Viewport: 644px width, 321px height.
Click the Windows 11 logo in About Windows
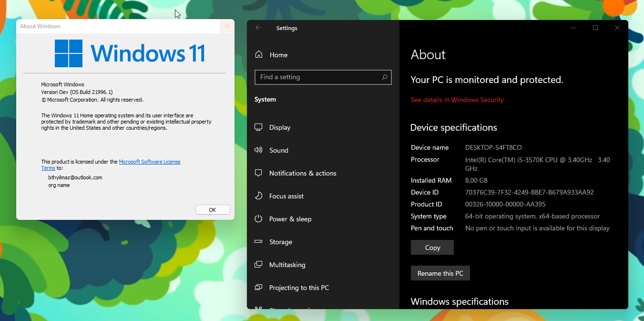tap(130, 53)
